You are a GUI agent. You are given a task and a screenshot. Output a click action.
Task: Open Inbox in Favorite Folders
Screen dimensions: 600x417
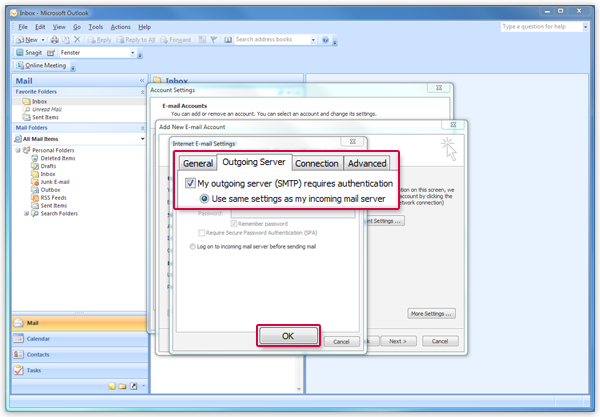pos(39,101)
